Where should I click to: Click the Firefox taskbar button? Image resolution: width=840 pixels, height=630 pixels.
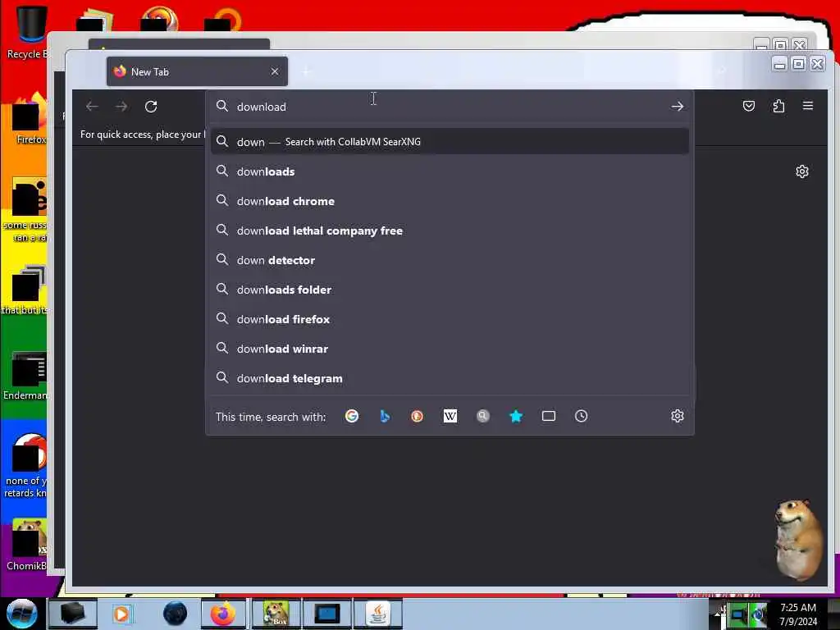point(223,614)
